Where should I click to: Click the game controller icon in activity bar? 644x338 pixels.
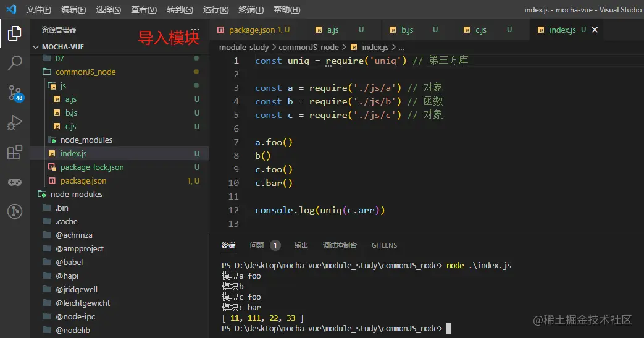[x=15, y=182]
